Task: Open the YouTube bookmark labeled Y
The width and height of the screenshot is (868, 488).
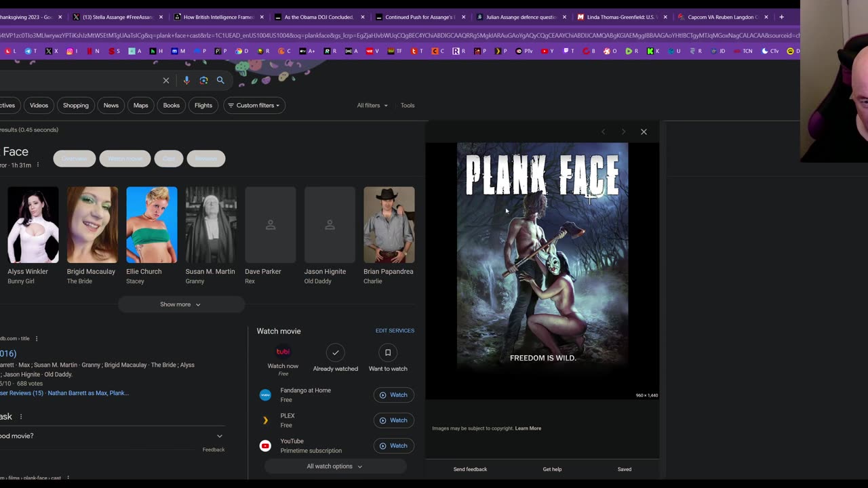Action: 547,51
